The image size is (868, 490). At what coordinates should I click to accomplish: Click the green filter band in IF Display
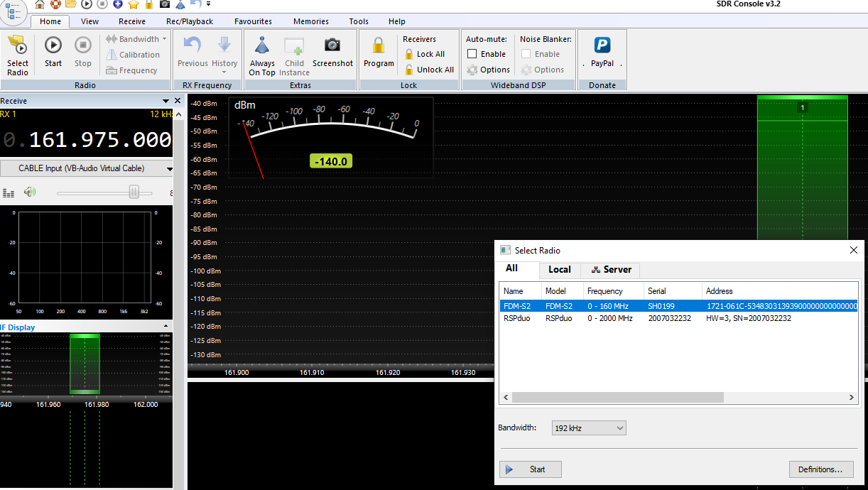(x=85, y=364)
